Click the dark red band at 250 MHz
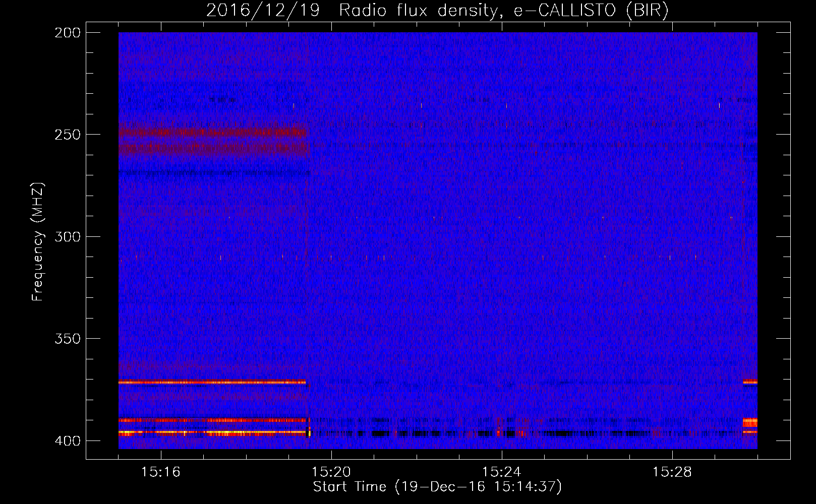This screenshot has width=816, height=504. click(212, 133)
